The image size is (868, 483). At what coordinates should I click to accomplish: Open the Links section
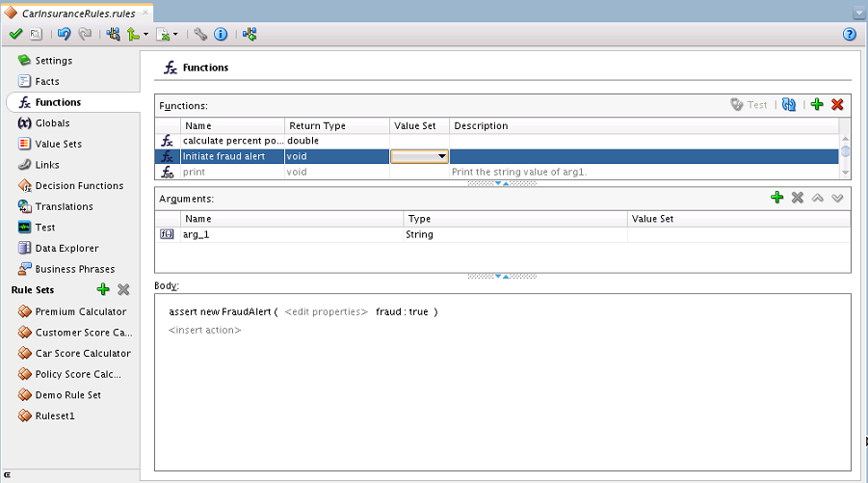point(47,165)
